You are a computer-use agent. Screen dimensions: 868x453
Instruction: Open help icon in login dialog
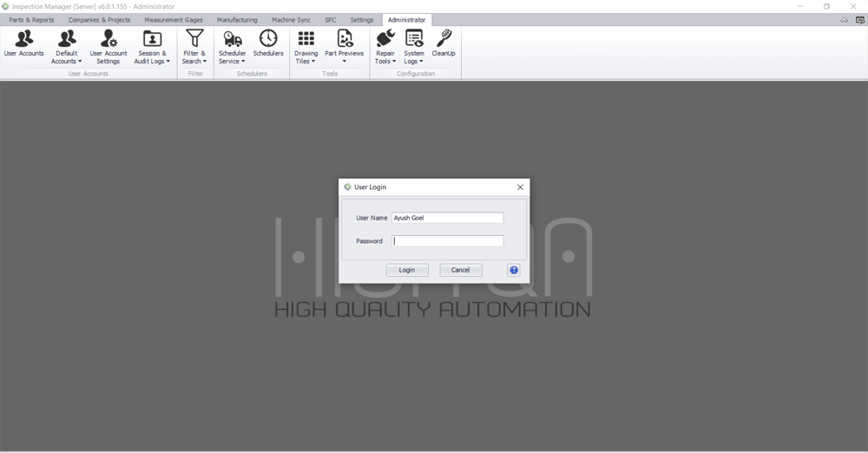click(x=514, y=270)
